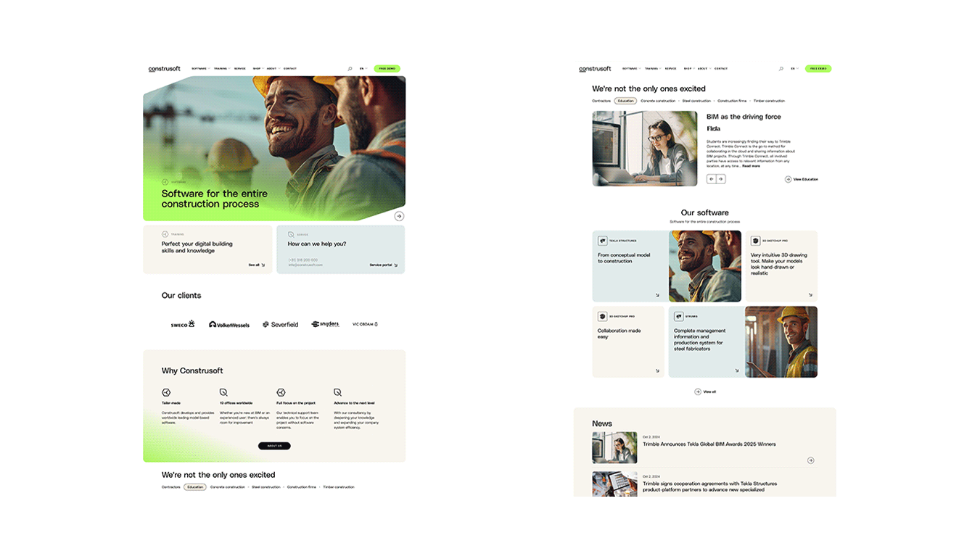Expand the ABOUT dropdown menu
Viewport: 980px width, 551px height.
[271, 68]
